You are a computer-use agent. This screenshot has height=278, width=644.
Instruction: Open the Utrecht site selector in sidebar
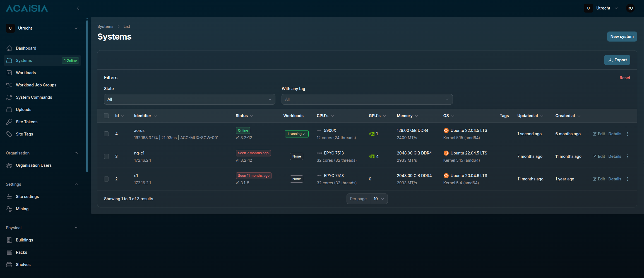pyautogui.click(x=42, y=28)
